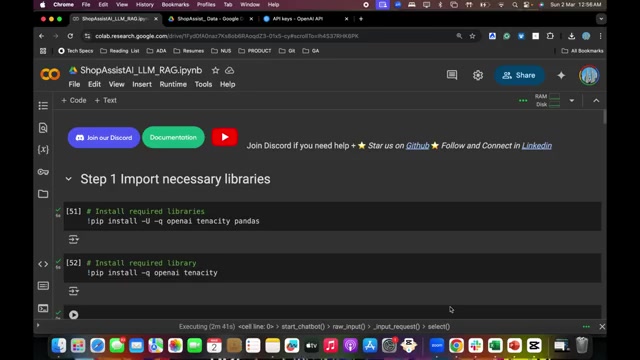
Task: Open the Reading List bookmark folder
Action: pyautogui.click(x=120, y=51)
